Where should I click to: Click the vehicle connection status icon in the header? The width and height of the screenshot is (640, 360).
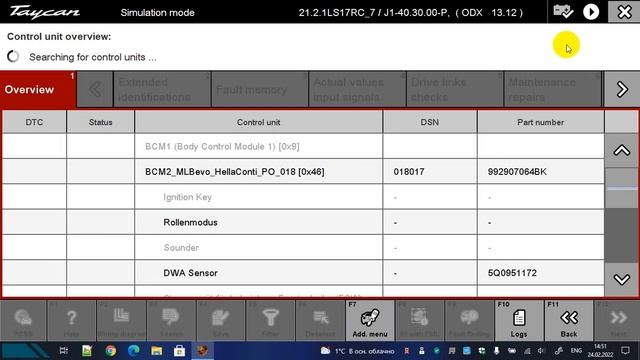pyautogui.click(x=563, y=11)
